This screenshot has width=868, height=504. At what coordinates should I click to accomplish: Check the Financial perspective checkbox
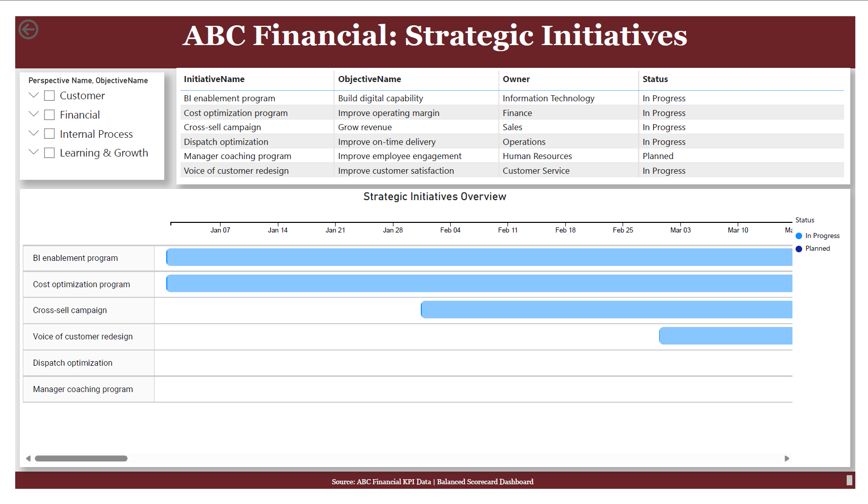[x=50, y=115]
